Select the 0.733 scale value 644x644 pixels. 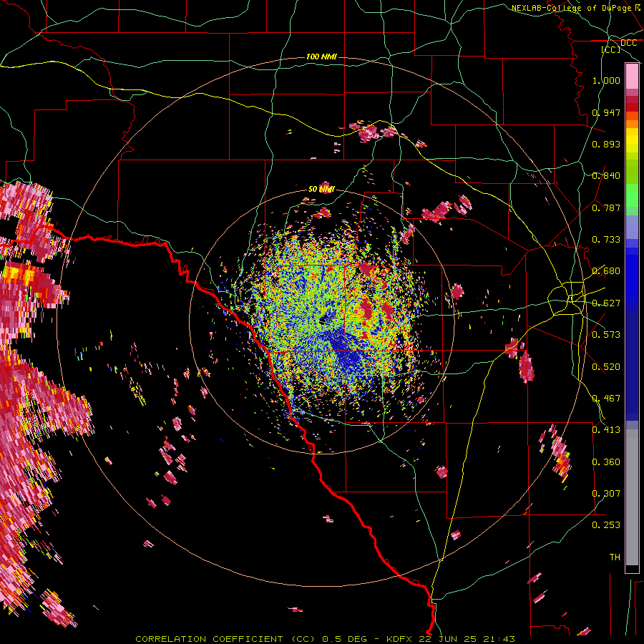(606, 240)
